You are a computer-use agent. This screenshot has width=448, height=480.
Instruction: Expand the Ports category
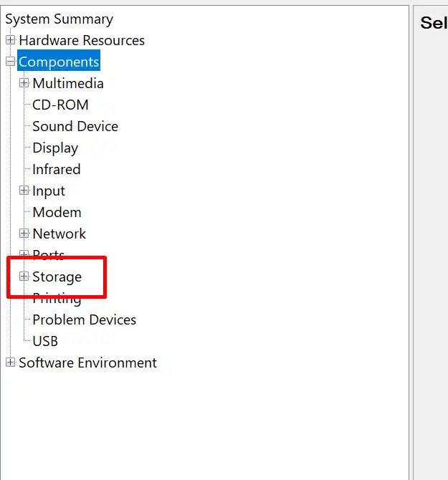pos(24,254)
